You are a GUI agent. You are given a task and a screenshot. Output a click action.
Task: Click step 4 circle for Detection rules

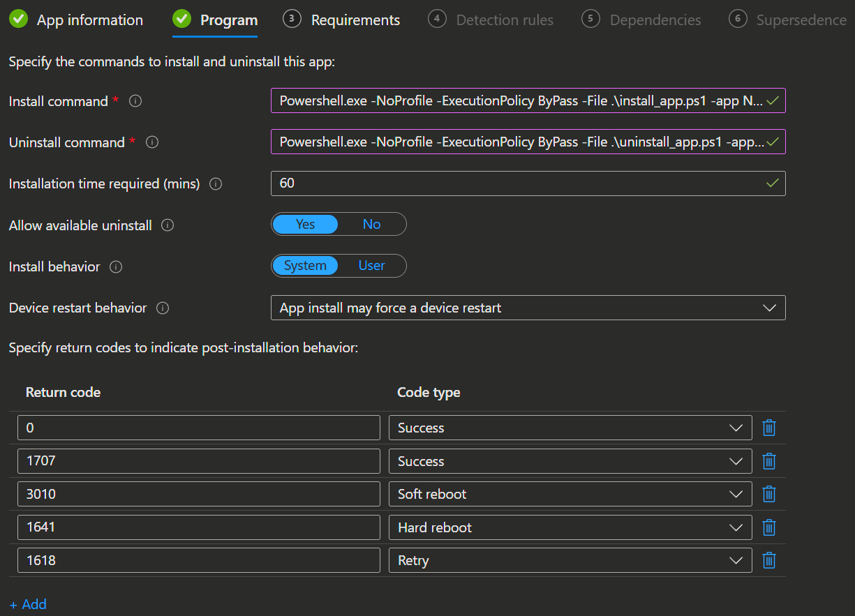point(438,19)
